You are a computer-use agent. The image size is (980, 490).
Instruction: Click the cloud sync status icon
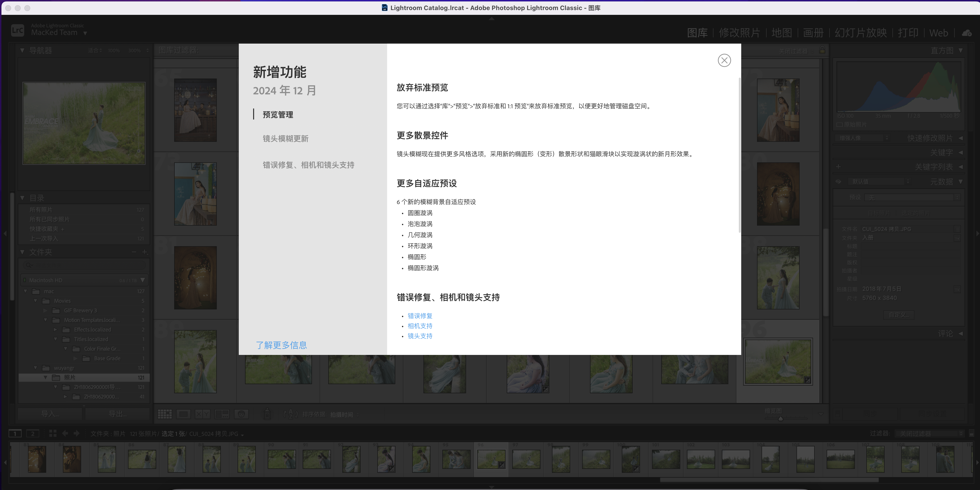966,33
